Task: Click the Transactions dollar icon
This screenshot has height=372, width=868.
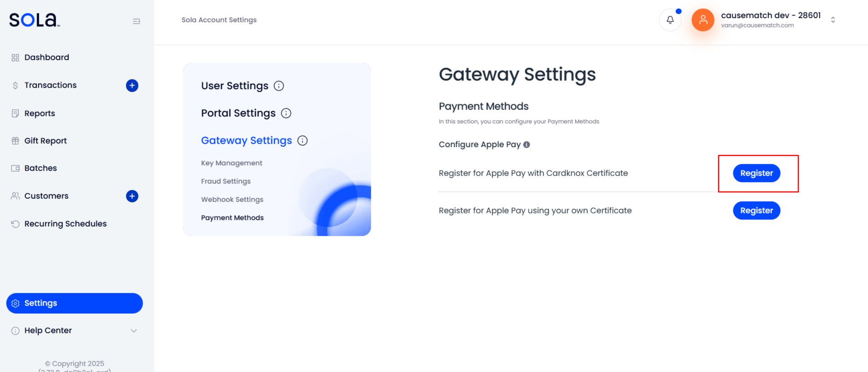Action: coord(15,86)
